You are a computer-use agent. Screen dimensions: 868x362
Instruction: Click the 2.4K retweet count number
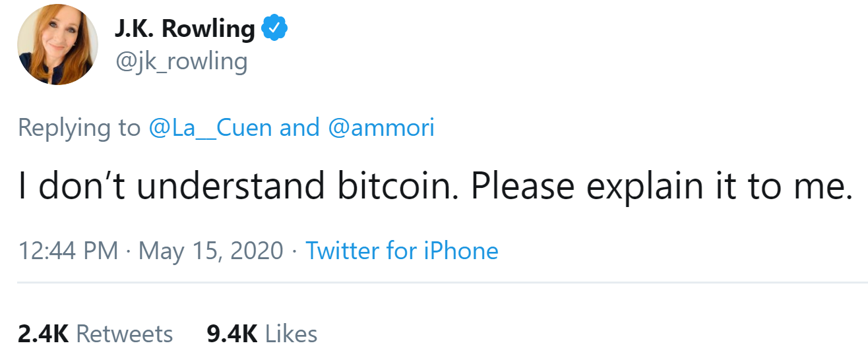[x=43, y=334]
